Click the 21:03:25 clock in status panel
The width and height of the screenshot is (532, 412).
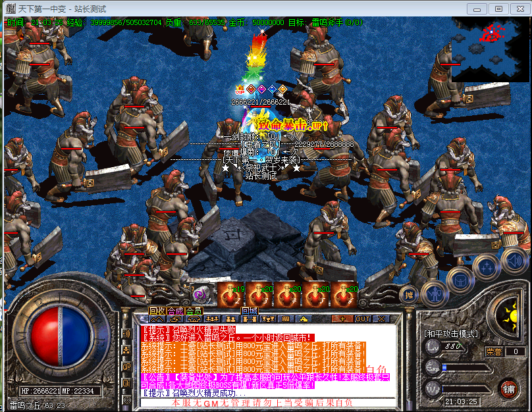click(461, 402)
